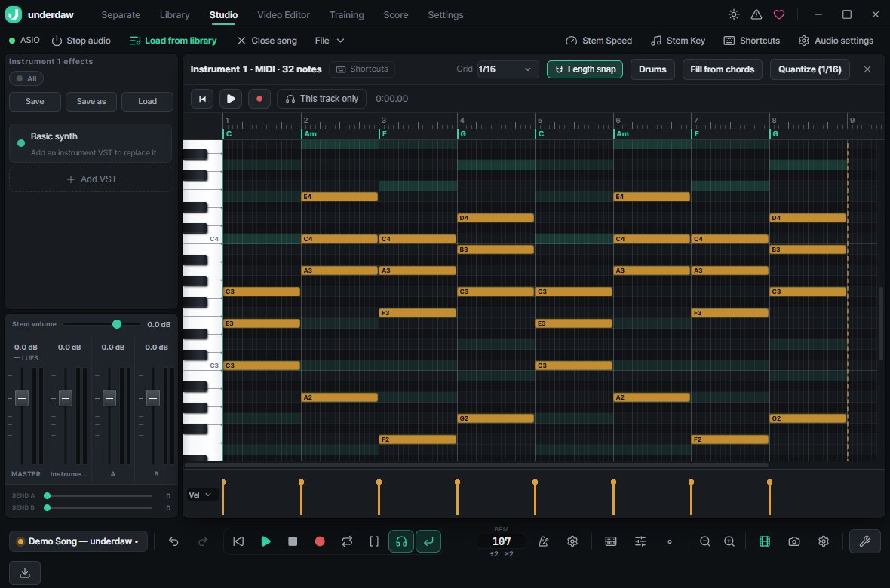Viewport: 890px width, 588px height.
Task: Toggle This track only solo
Action: coord(322,99)
